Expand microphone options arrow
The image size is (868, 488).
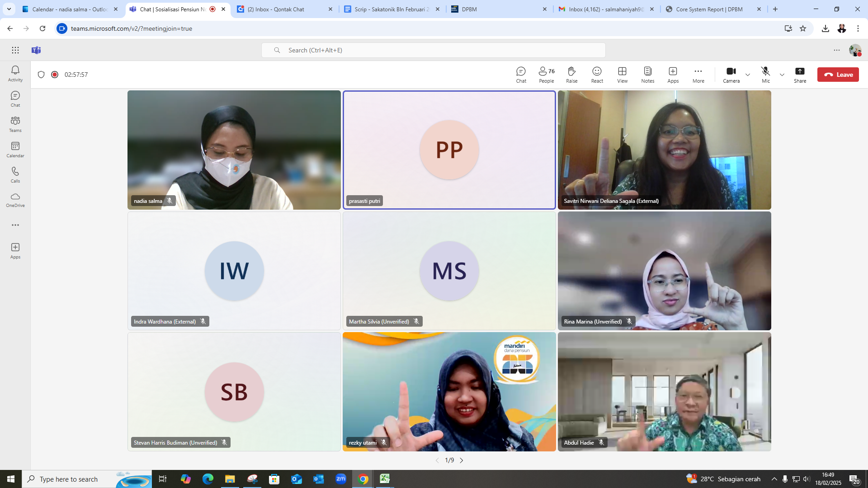coord(782,75)
